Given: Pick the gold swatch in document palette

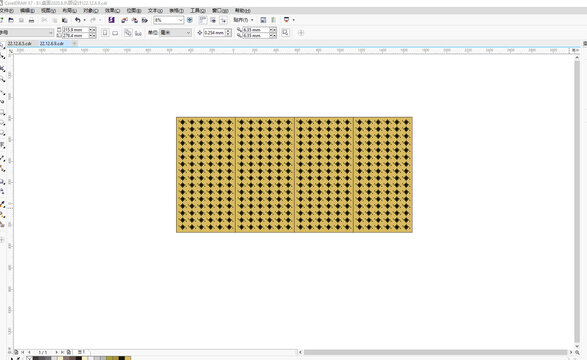Looking at the screenshot, I should coord(128,358).
